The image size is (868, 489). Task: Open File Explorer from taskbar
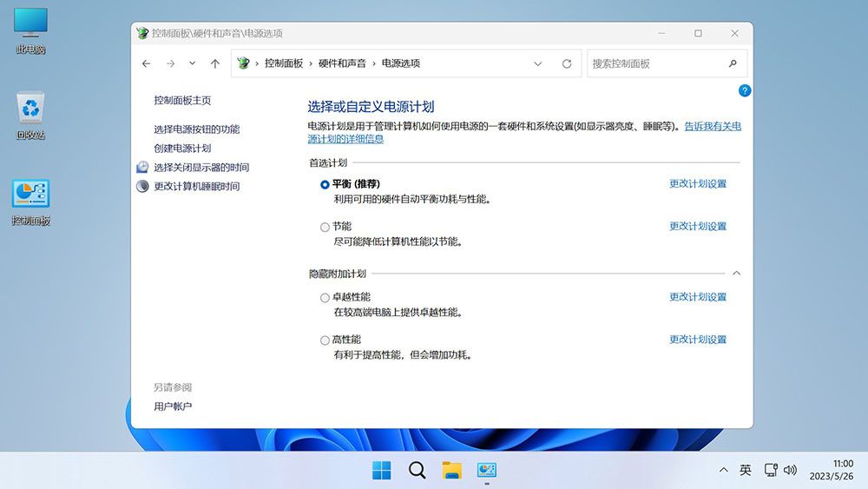tap(451, 470)
